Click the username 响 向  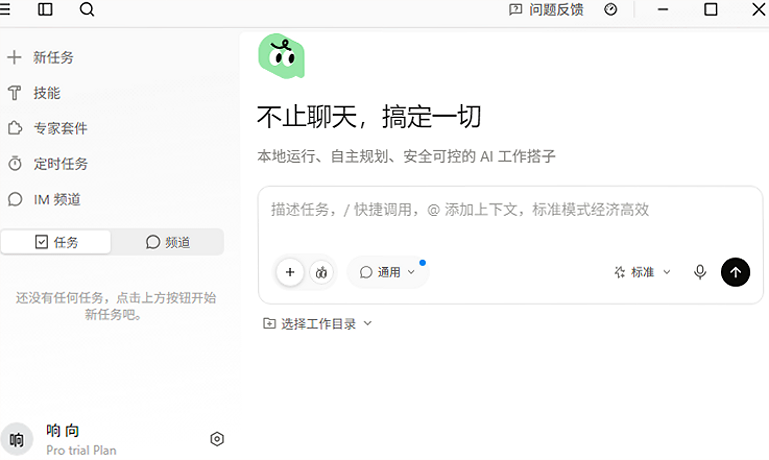(63, 431)
